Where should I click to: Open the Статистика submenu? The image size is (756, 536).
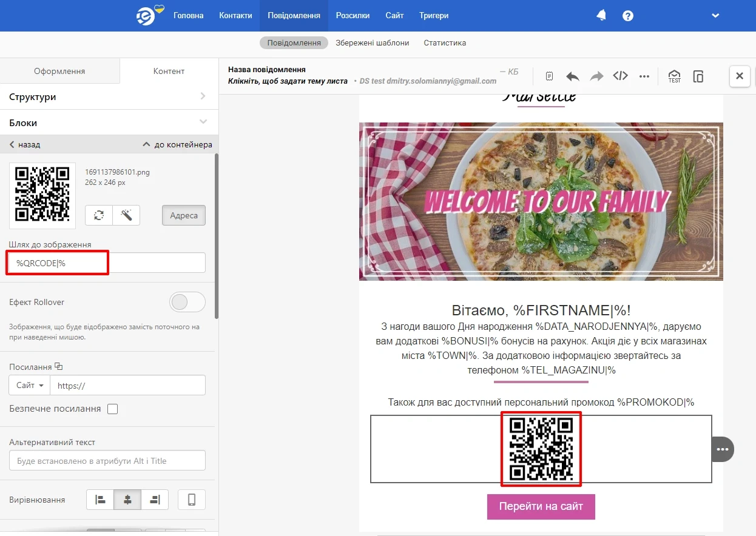coord(445,43)
